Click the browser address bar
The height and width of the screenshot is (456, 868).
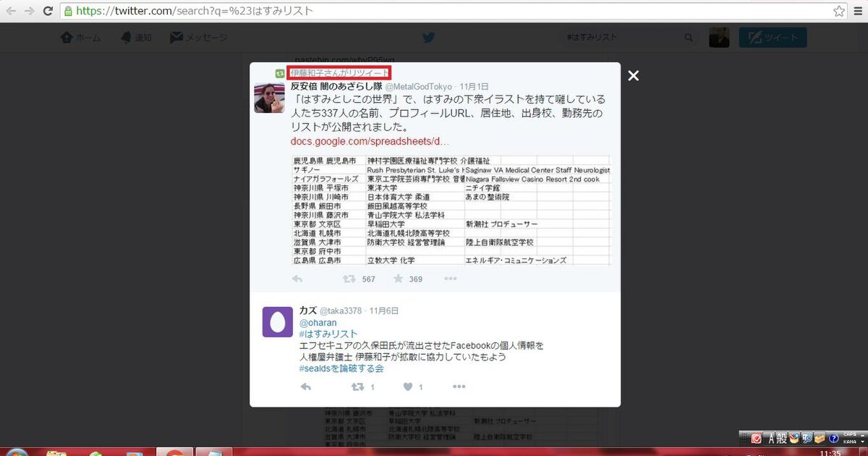point(434,11)
